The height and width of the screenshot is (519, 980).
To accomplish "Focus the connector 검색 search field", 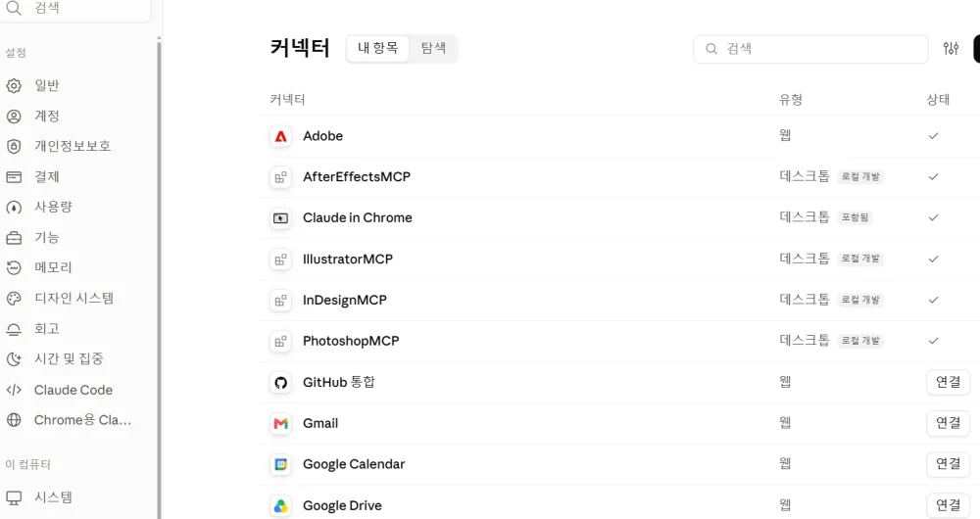I will pos(810,49).
